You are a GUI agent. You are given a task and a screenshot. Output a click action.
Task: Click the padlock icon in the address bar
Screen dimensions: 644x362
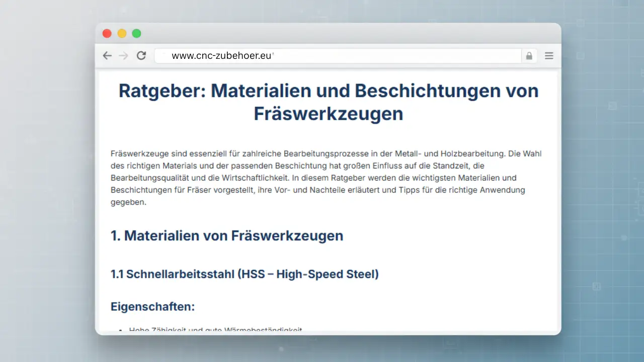coord(529,56)
